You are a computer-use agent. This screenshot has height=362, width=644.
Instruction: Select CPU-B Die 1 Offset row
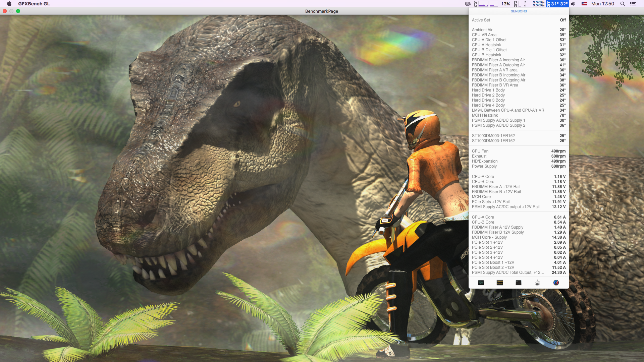pyautogui.click(x=519, y=50)
